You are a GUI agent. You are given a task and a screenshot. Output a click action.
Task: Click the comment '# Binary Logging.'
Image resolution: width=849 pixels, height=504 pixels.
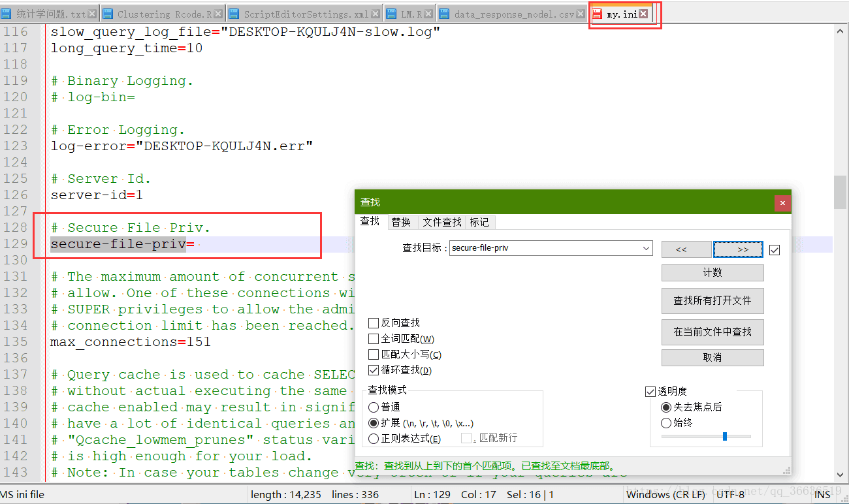(x=122, y=81)
